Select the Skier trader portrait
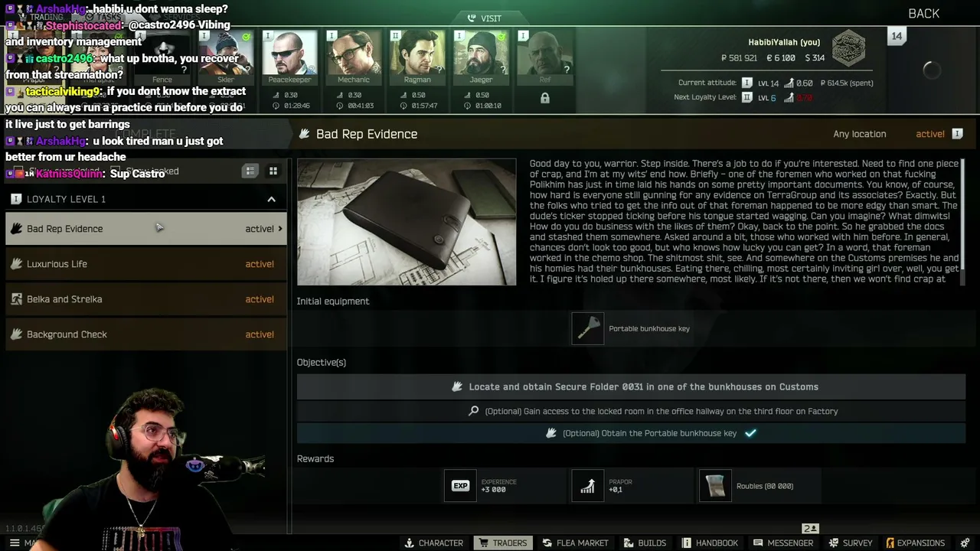Image resolution: width=980 pixels, height=551 pixels. point(226,53)
